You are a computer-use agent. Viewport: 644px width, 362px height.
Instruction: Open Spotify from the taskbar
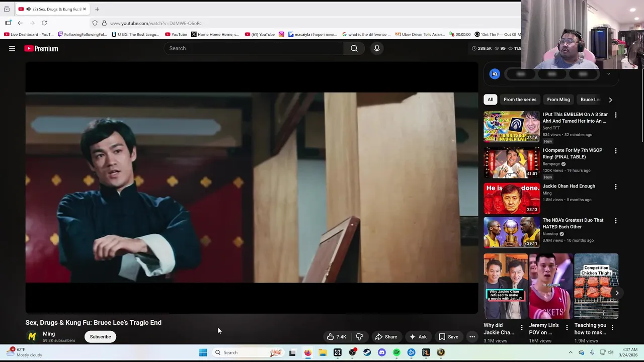(396, 352)
